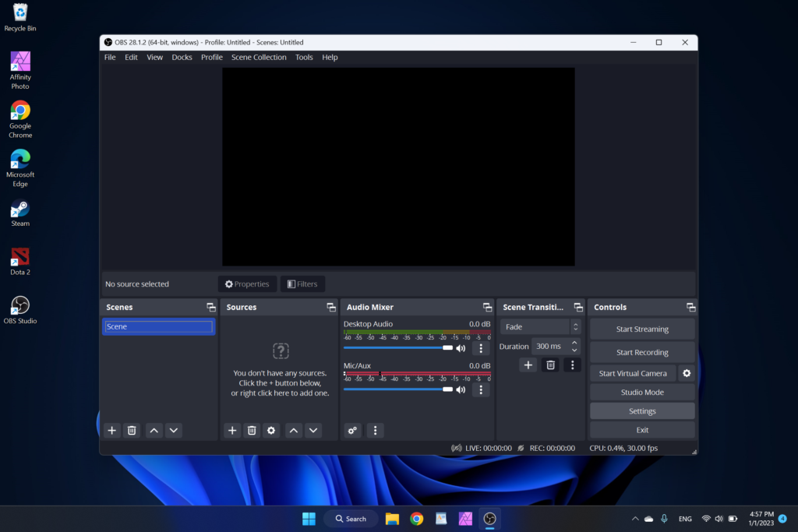Click Start Recording button
The image size is (798, 532).
point(642,352)
